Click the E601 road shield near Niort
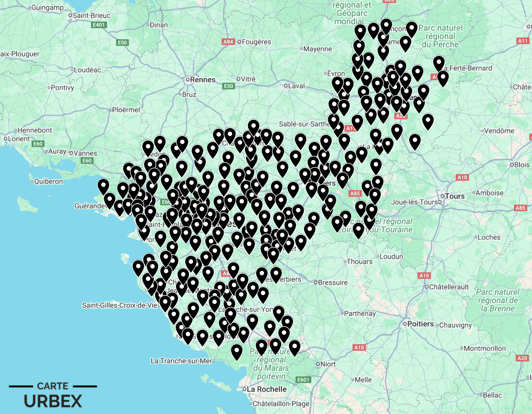The width and height of the screenshot is (532, 414). pos(303,379)
